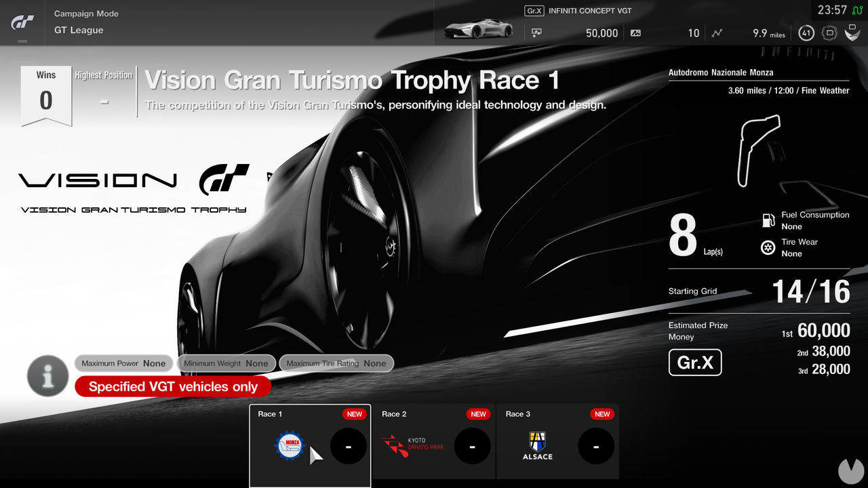Click the 9.9 miles distance value
868x488 pixels.
pos(769,33)
